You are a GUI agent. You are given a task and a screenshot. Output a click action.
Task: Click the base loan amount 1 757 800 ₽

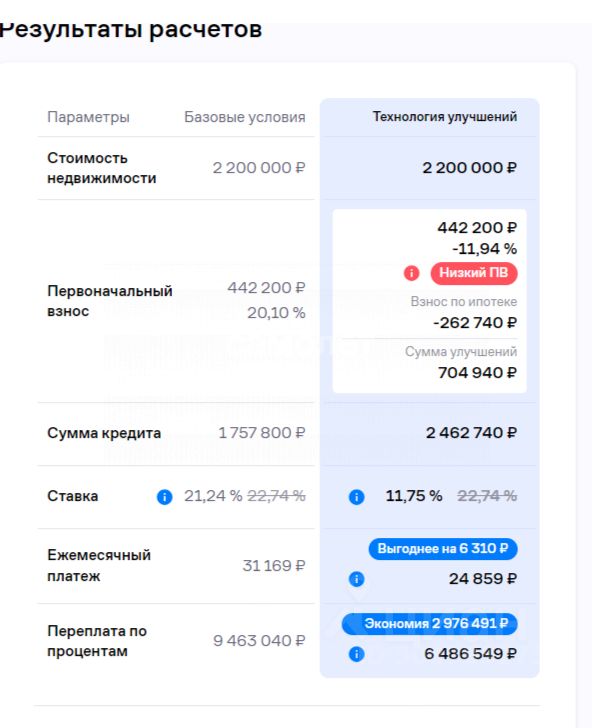(262, 433)
